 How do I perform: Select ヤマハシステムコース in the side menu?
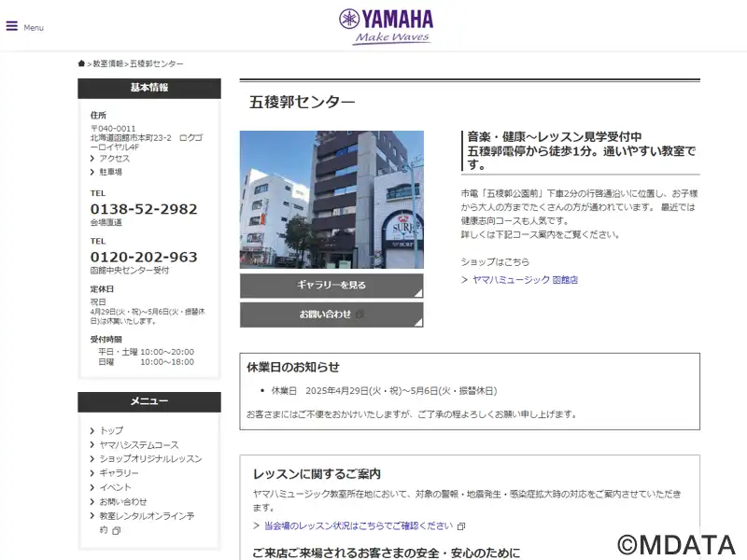[x=139, y=445]
